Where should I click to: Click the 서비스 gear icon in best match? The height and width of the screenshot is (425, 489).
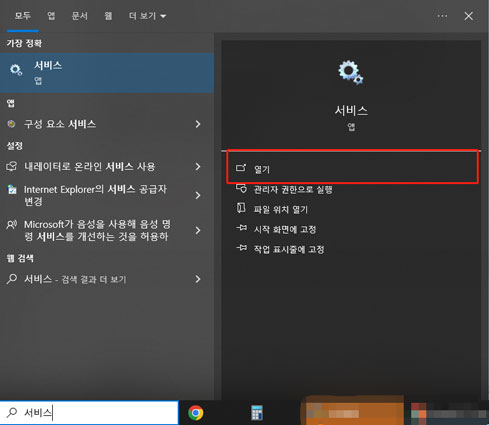16,70
